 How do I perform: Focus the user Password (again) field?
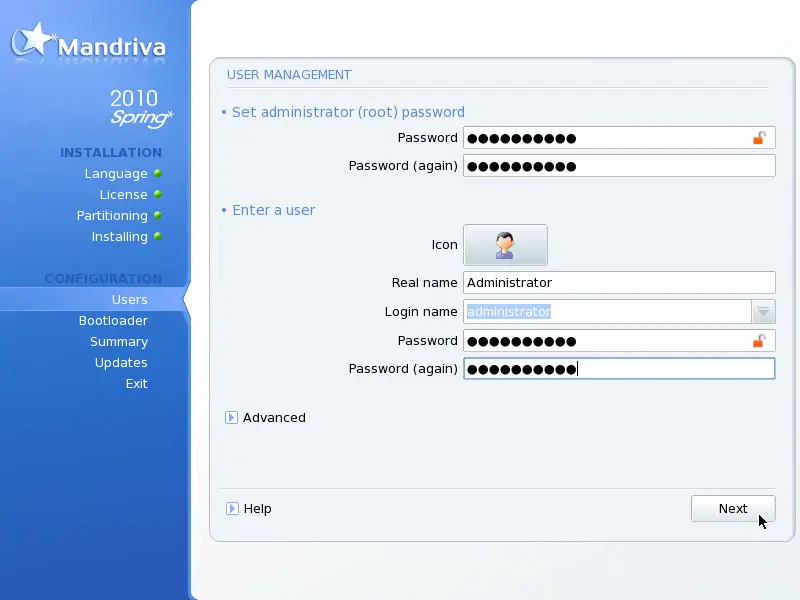tap(619, 369)
